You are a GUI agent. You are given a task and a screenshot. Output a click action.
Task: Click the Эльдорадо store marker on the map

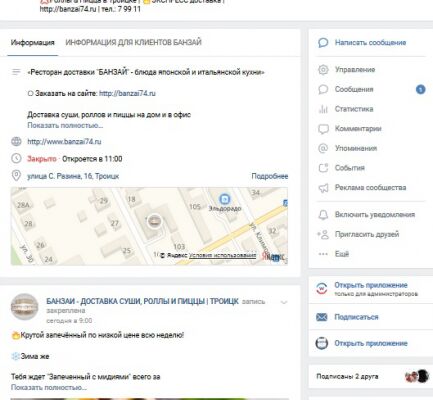pos(225,200)
